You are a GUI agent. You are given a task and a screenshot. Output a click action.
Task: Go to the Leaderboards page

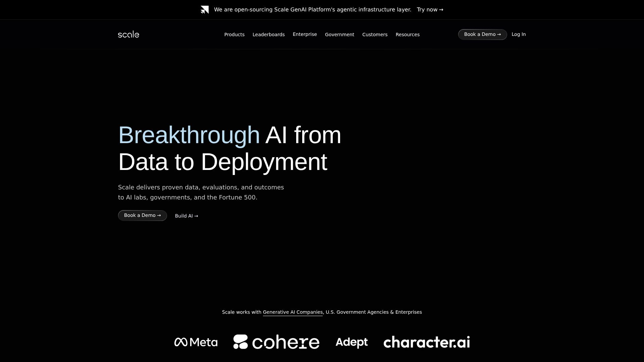click(268, 35)
